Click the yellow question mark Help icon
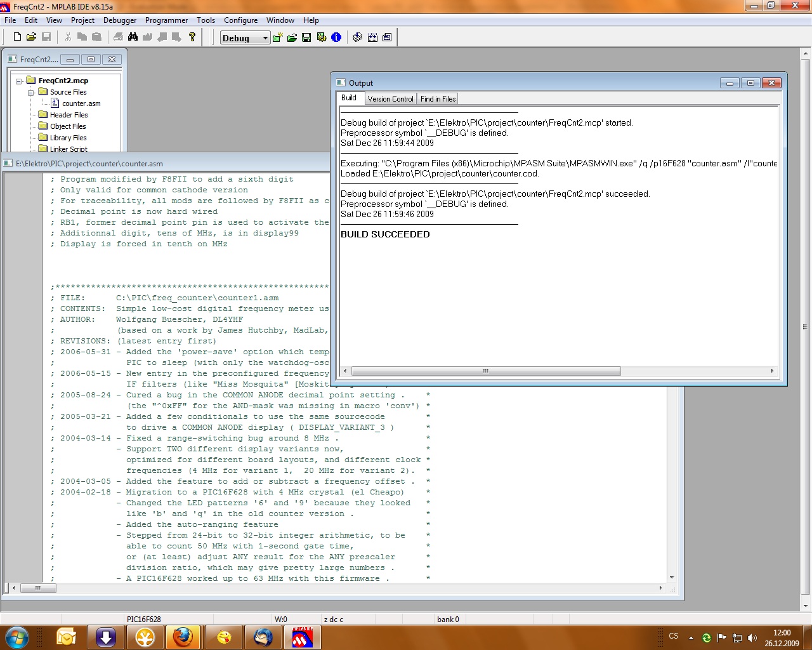The image size is (812, 650). (x=192, y=37)
